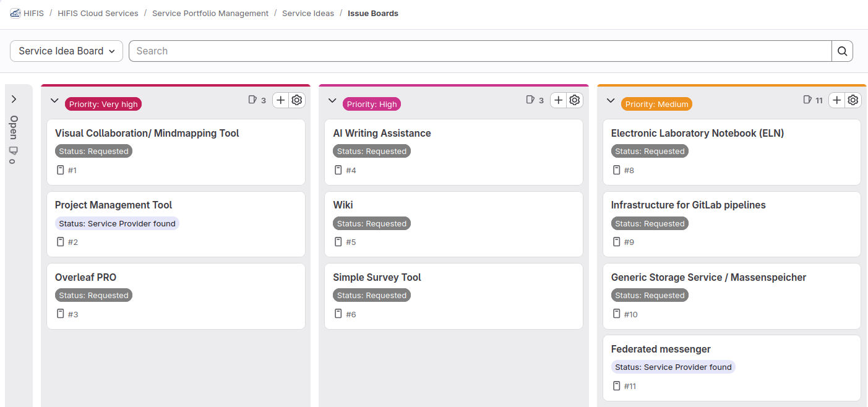The height and width of the screenshot is (407, 868).
Task: Expand the collapsed Open list on the left
Action: click(13, 98)
